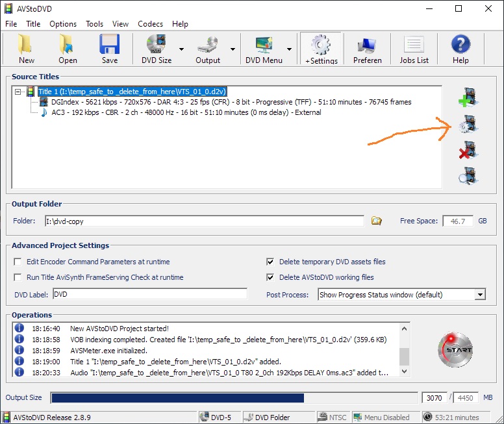The width and height of the screenshot is (504, 424).
Task: Click the START disc button
Action: tap(455, 350)
